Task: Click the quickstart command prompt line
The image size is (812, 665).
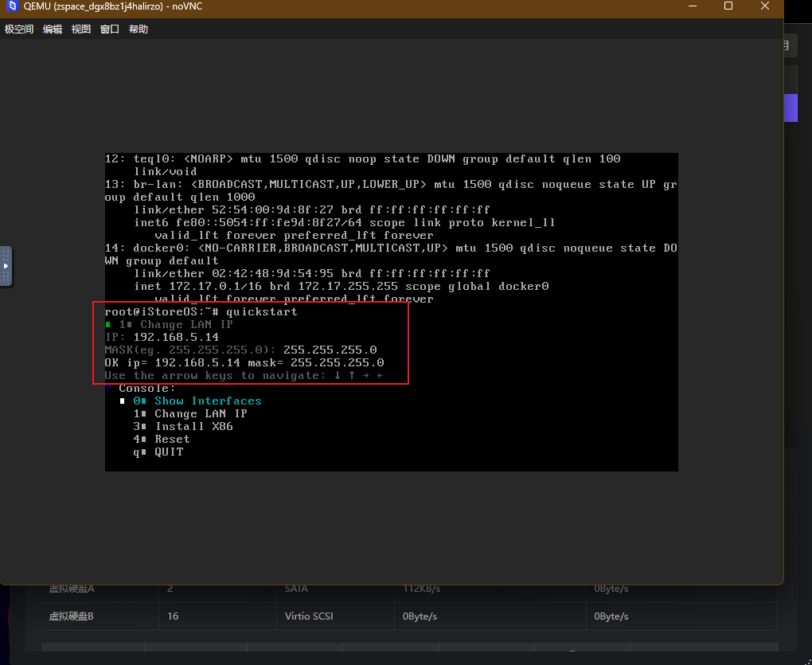Action: [201, 311]
